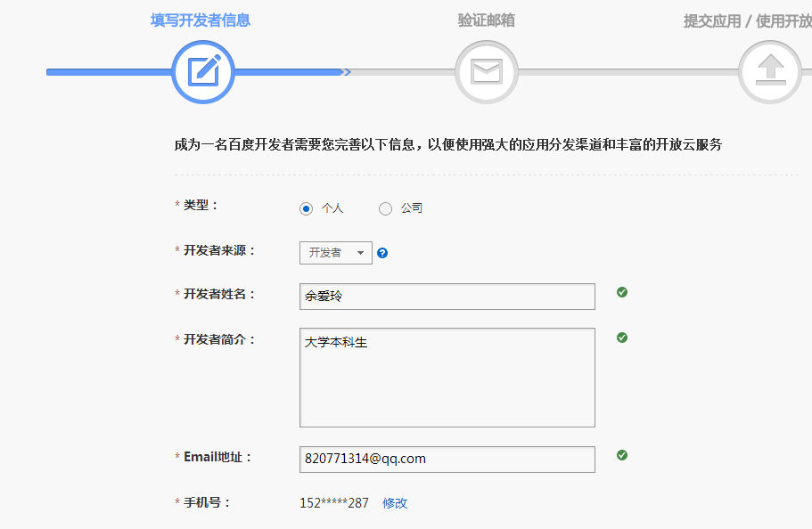Select the 公司 radio button
The width and height of the screenshot is (812, 529).
[x=385, y=208]
